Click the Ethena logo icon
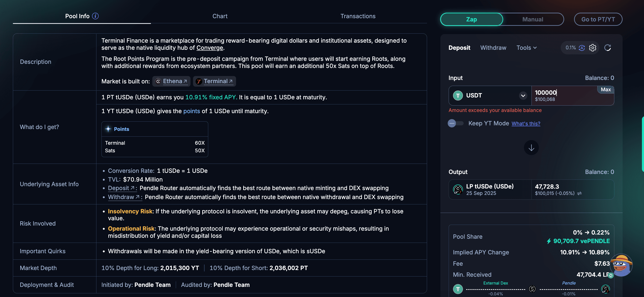644x297 pixels. [158, 81]
